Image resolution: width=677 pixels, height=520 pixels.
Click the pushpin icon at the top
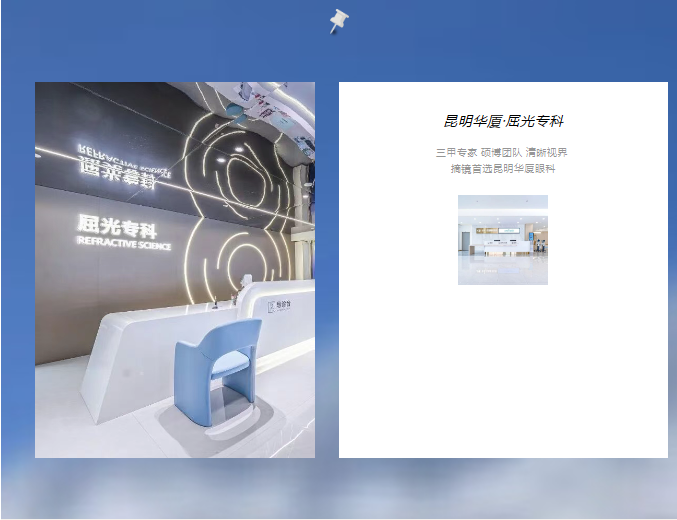click(339, 21)
